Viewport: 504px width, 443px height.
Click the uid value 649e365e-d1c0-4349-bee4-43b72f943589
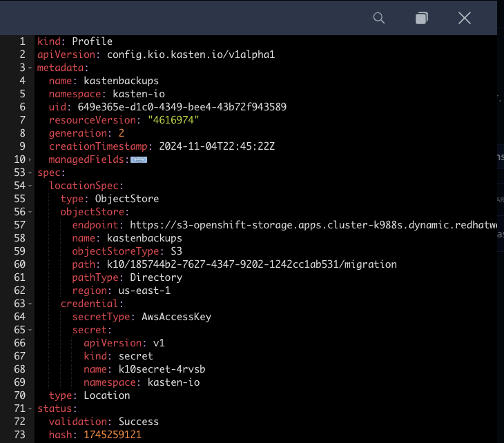[x=182, y=107]
